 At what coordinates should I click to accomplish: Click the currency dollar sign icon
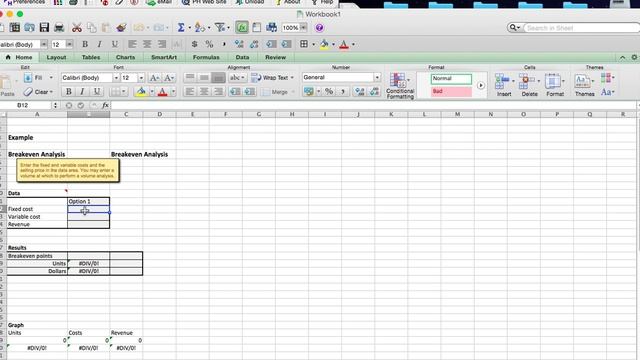point(194,44)
